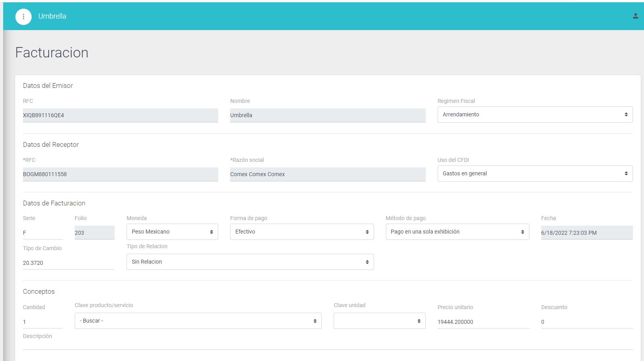Click the Tipo de Cambio field 20.3720

pos(68,263)
